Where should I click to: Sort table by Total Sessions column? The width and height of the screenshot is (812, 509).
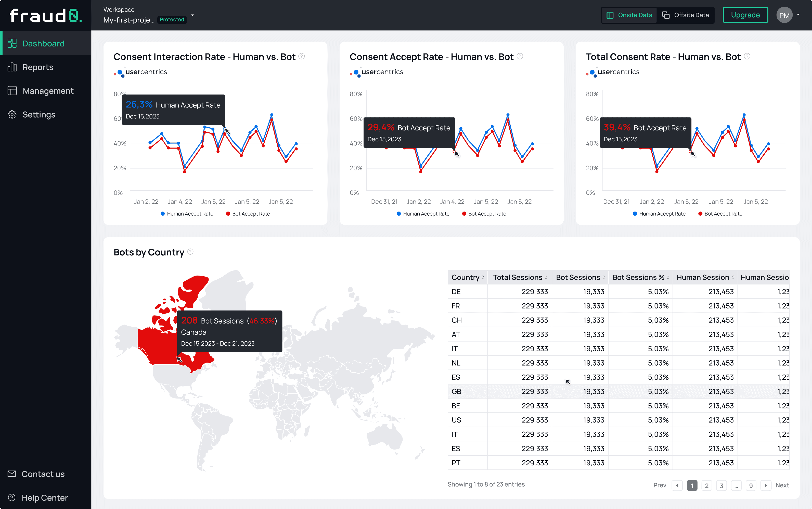tap(520, 277)
